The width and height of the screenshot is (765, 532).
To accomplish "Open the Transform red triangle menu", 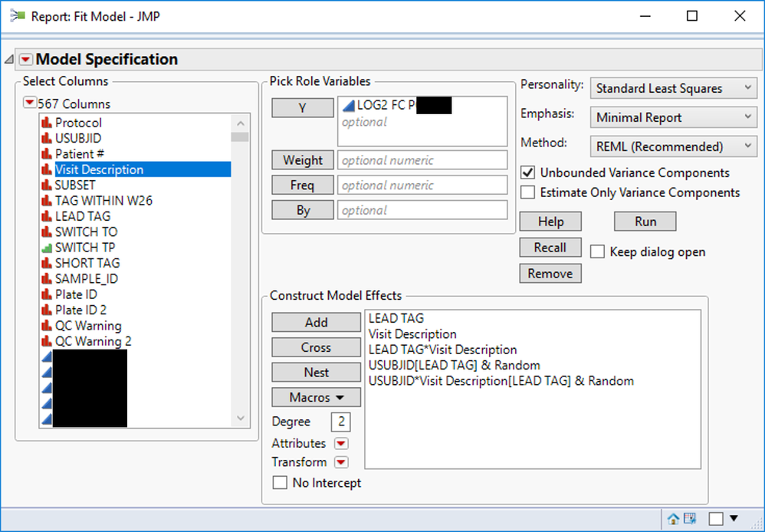I will [x=341, y=462].
